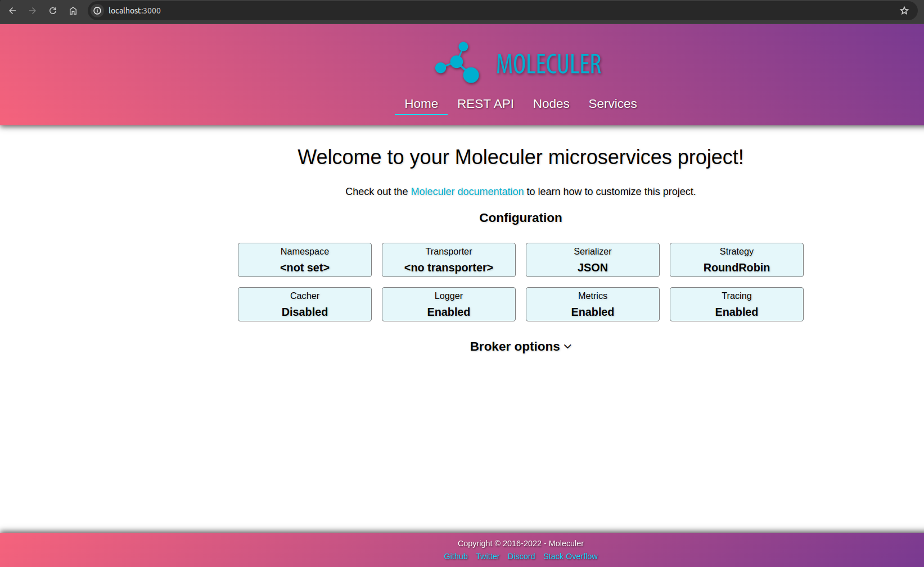This screenshot has width=924, height=567.
Task: Open the Moleculer documentation link
Action: point(467,192)
